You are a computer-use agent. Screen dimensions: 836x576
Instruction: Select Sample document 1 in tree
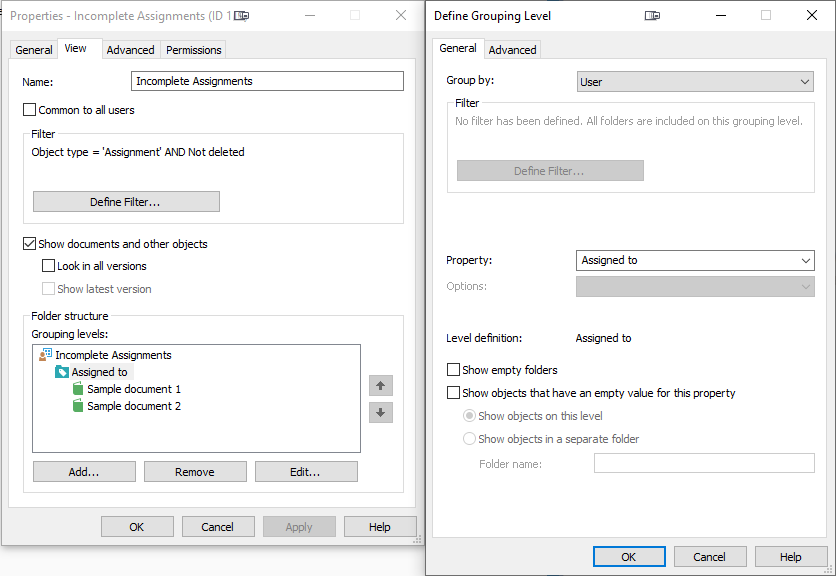click(134, 389)
